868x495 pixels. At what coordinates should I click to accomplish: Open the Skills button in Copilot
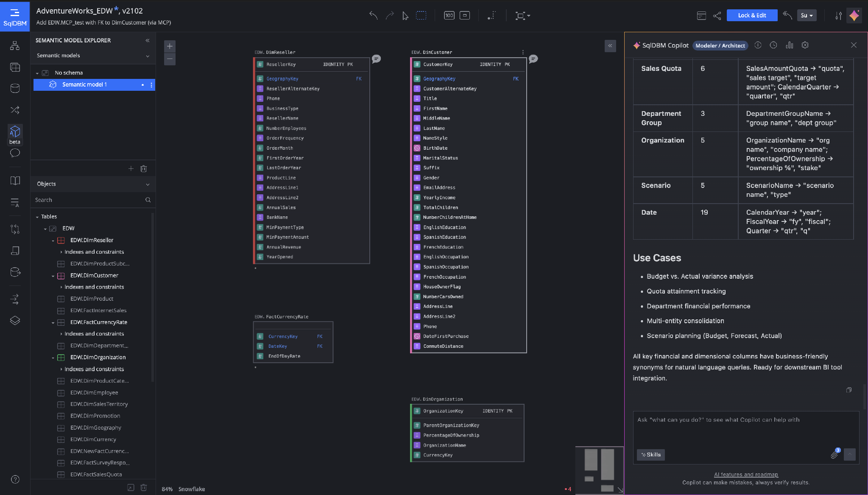tap(651, 455)
